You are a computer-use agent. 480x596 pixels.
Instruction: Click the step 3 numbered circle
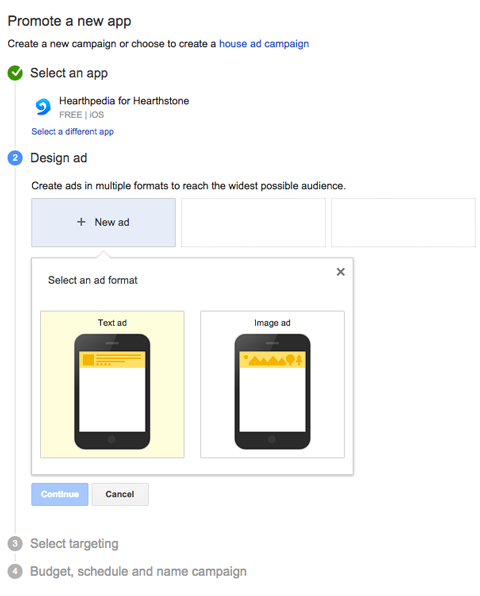pyautogui.click(x=15, y=544)
